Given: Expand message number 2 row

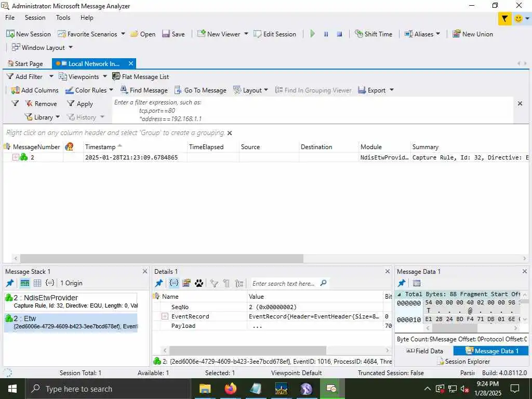Looking at the screenshot, I should 15,157.
